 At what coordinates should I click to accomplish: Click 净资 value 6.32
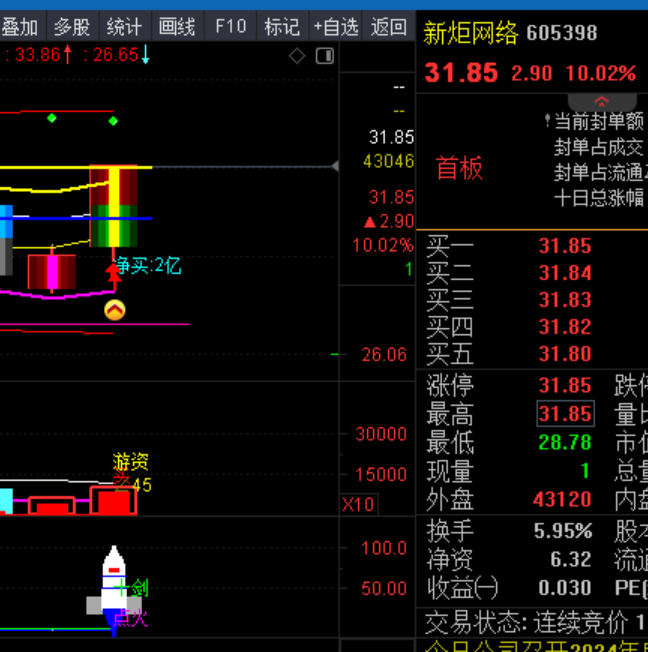point(571,559)
